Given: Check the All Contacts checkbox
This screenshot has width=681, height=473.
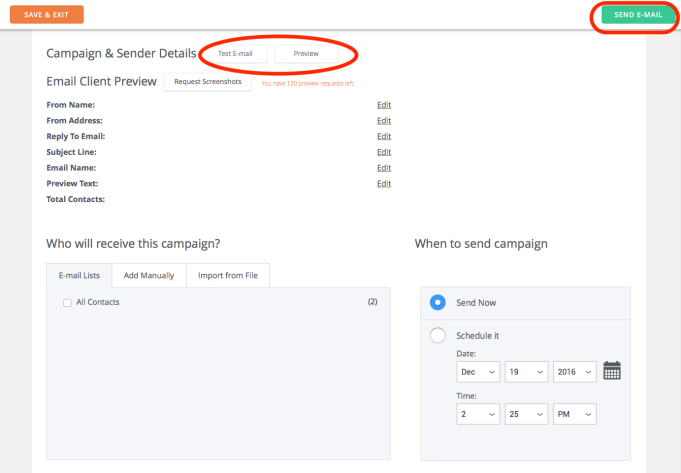Looking at the screenshot, I should click(x=67, y=302).
